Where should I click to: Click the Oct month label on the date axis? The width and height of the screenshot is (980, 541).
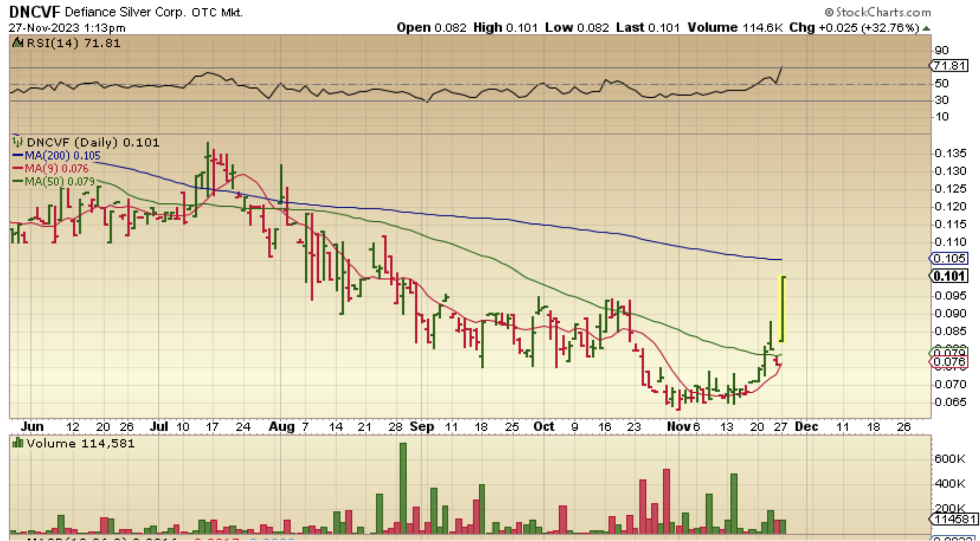point(544,426)
